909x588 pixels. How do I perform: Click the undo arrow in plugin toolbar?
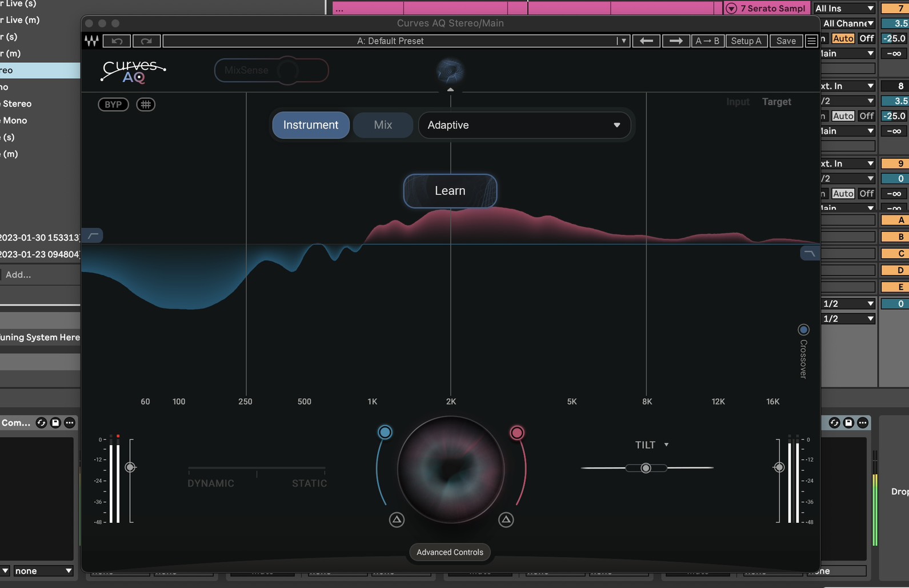point(117,41)
